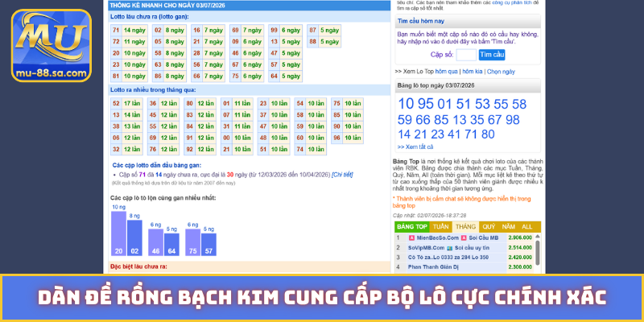
Task: Click the Cô Tô za..Lo 0333 row
Action: [x=464, y=258]
